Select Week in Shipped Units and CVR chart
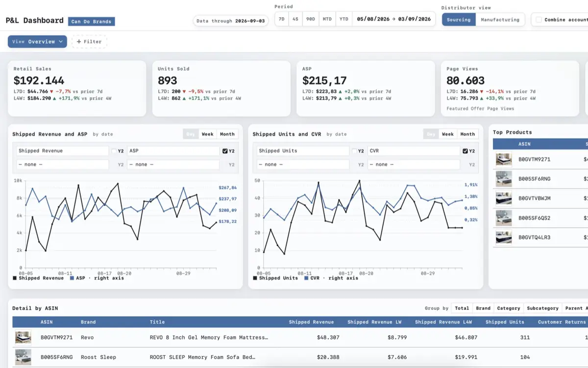 [448, 134]
